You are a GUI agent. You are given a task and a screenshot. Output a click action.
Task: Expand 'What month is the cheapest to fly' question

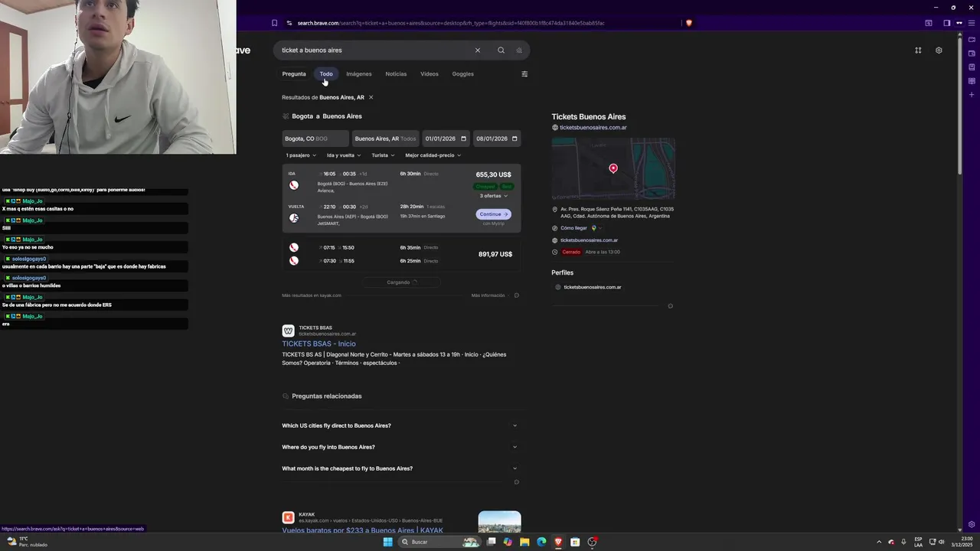pyautogui.click(x=400, y=468)
